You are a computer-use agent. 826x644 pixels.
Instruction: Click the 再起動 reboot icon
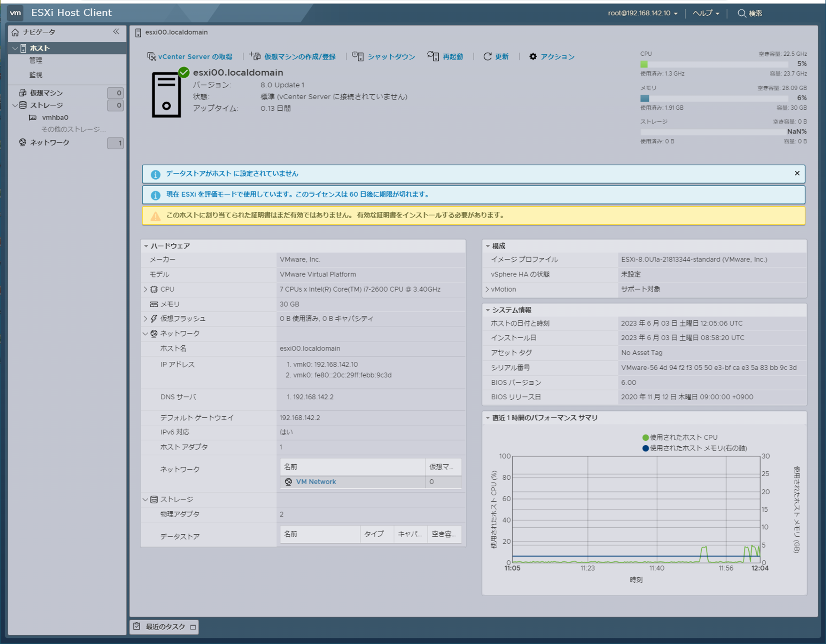433,56
